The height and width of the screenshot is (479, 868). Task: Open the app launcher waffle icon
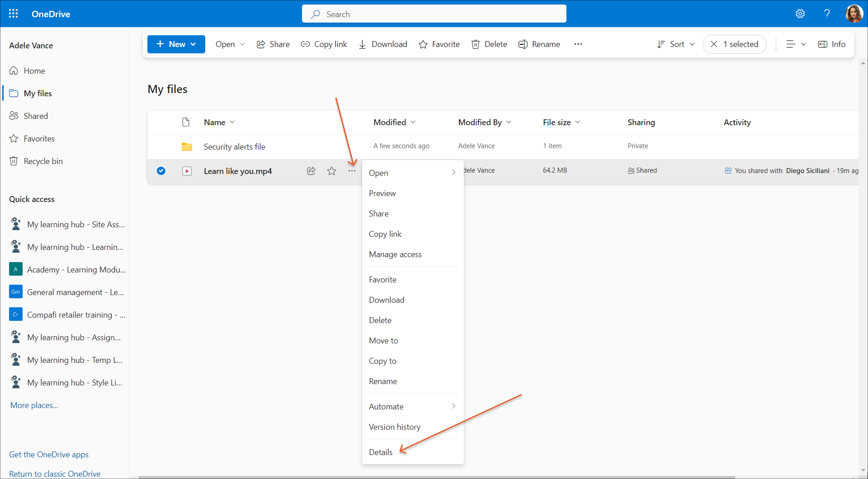click(x=14, y=14)
